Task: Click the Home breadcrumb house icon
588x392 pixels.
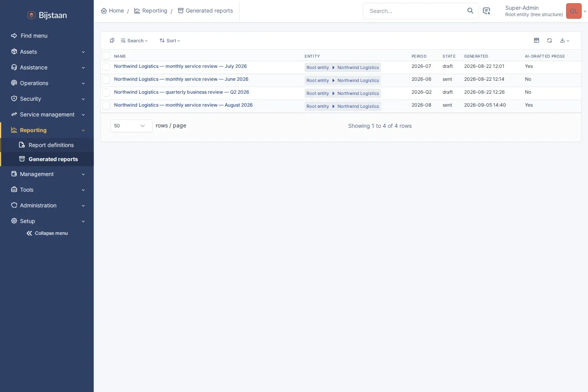Action: tap(104, 11)
